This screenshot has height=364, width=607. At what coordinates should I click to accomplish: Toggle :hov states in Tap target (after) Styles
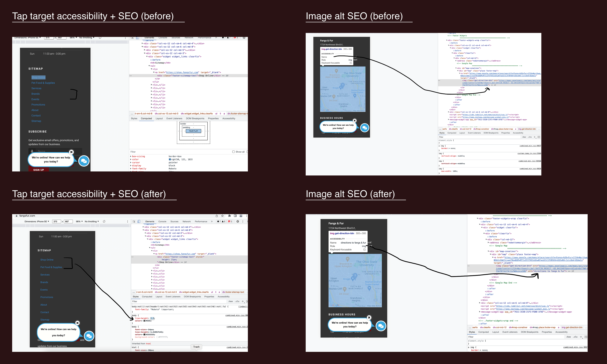[x=230, y=301]
